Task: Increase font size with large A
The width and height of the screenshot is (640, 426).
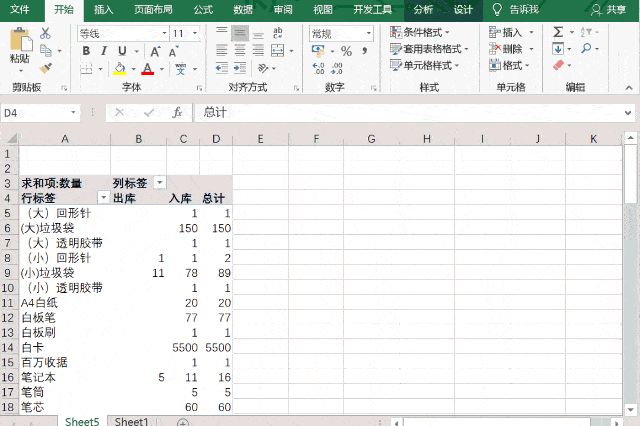Action: coord(155,51)
